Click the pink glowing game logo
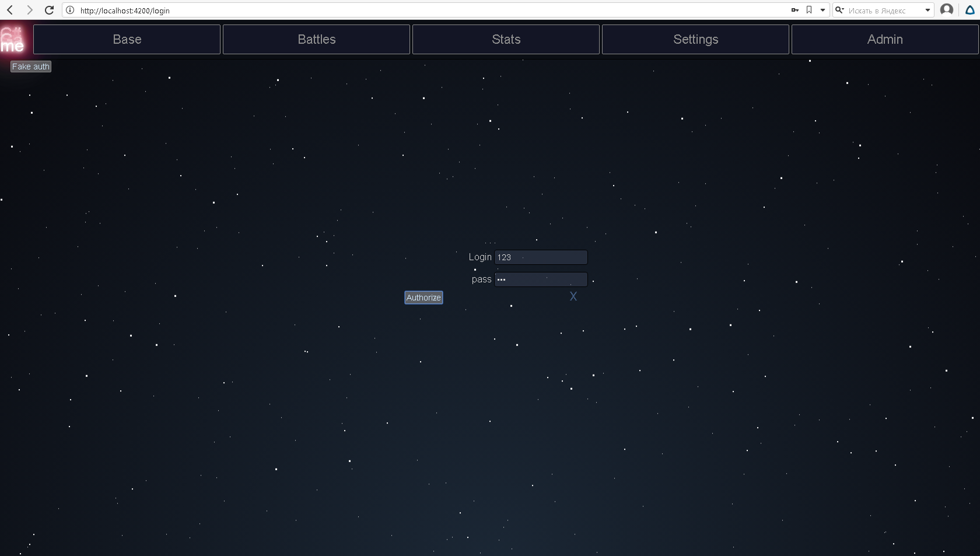This screenshot has width=980, height=556. pyautogui.click(x=13, y=40)
